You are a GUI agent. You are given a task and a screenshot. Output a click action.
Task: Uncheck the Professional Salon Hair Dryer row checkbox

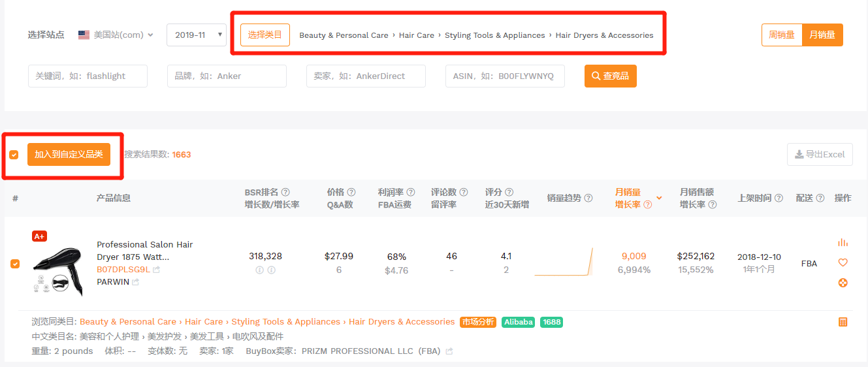[x=15, y=264]
